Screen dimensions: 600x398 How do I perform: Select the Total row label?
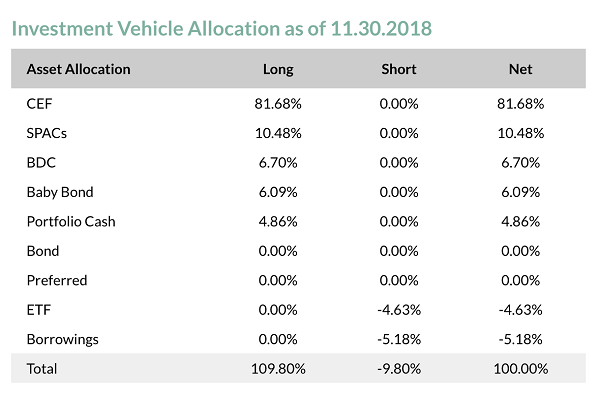click(42, 369)
